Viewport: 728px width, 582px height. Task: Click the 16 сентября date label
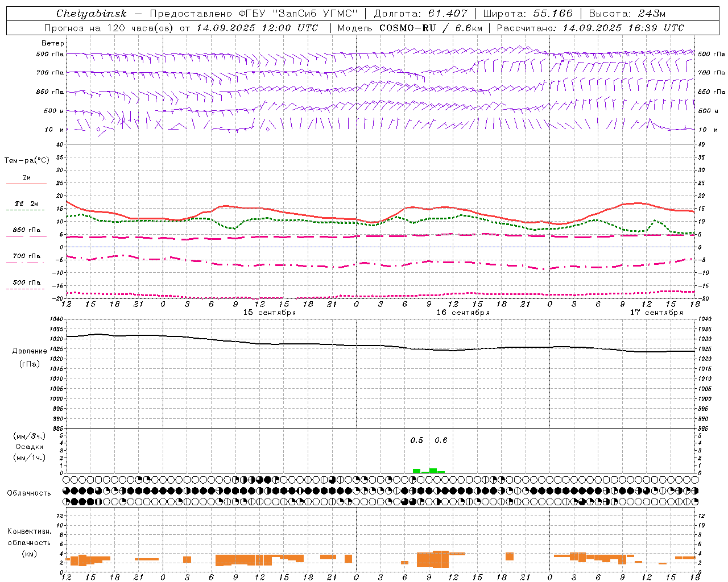463,313
